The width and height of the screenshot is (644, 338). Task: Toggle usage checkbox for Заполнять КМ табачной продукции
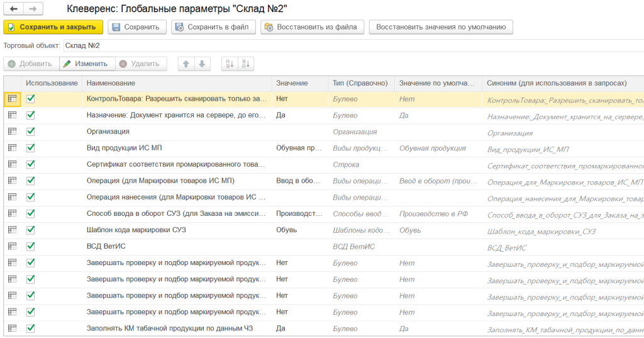click(x=30, y=328)
